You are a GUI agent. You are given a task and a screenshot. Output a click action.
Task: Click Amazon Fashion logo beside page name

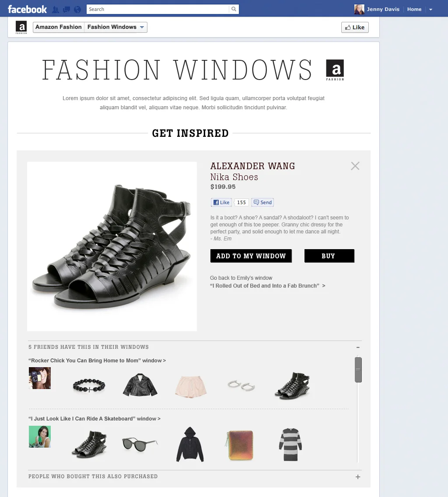pos(21,28)
